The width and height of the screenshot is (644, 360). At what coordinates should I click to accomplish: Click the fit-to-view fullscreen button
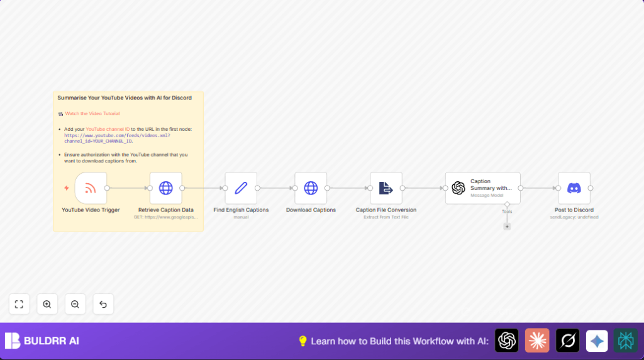(19, 304)
